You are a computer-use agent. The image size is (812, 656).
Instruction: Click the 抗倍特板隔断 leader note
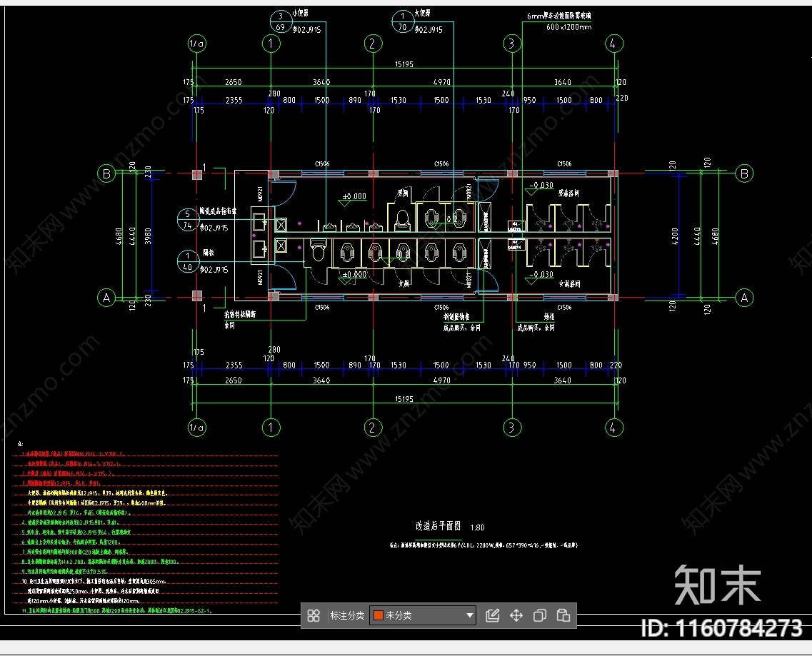(240, 314)
